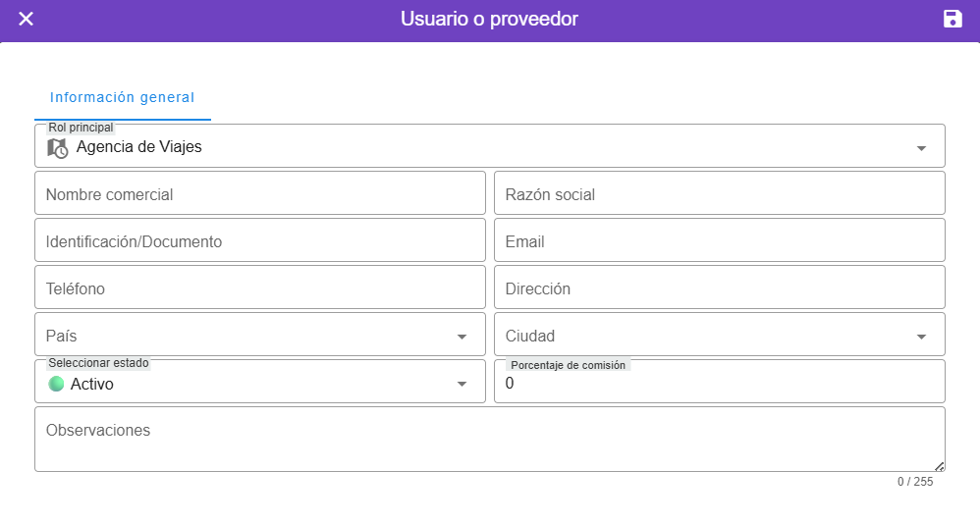
Task: Expand the Ciudad dropdown
Action: pos(920,337)
